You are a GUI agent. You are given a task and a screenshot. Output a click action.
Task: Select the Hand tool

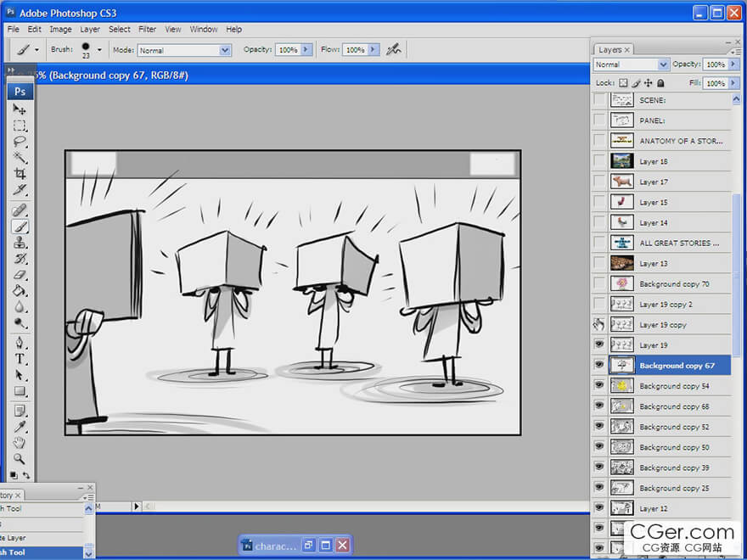(x=20, y=442)
